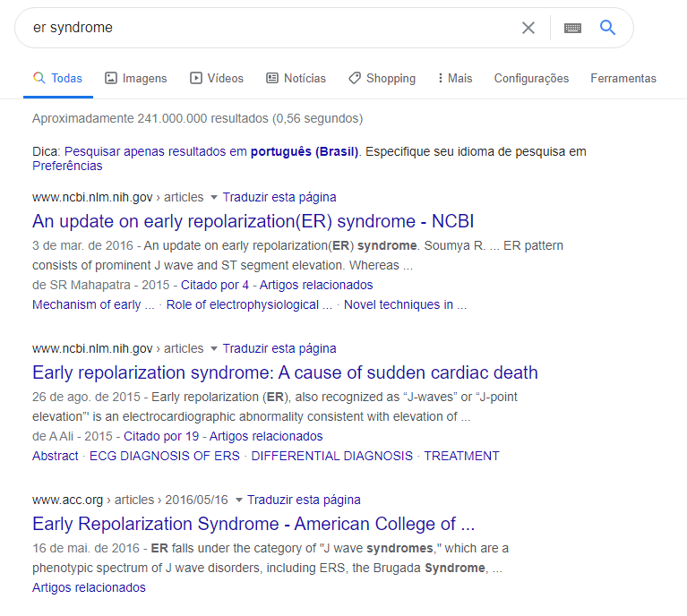Image resolution: width=687 pixels, height=616 pixels.
Task: Click the Shopping tag icon
Action: [355, 78]
